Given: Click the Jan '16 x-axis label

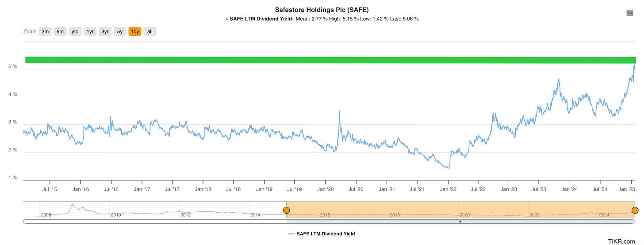Looking at the screenshot, I should pyautogui.click(x=80, y=189).
